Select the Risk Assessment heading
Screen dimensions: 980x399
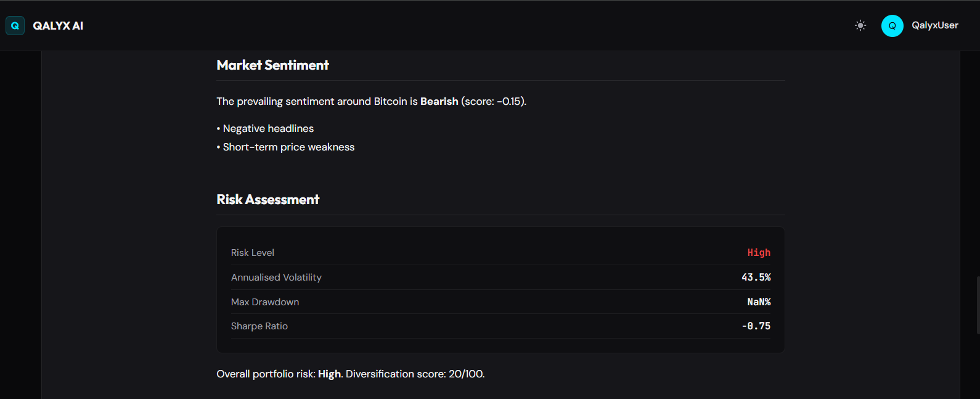(x=267, y=199)
